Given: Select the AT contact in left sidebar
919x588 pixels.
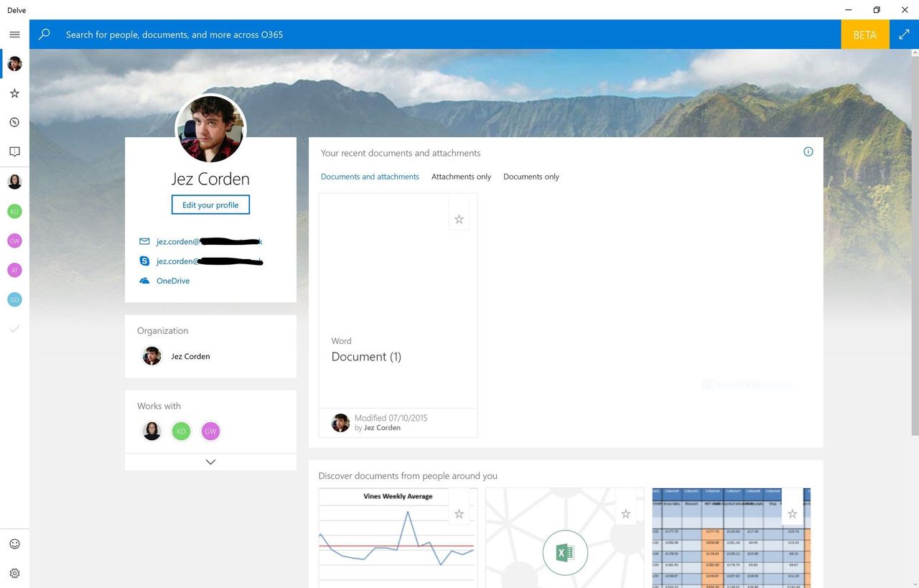Looking at the screenshot, I should pyautogui.click(x=14, y=270).
